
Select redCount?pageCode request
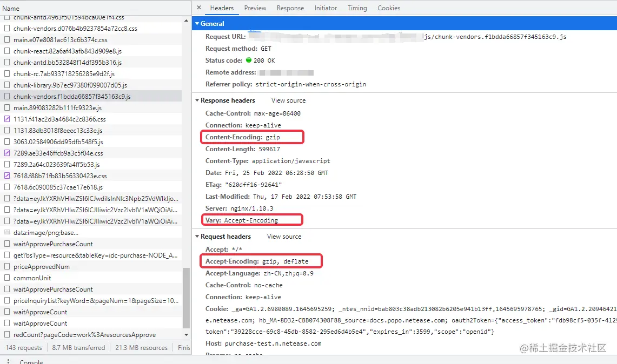tap(91, 334)
